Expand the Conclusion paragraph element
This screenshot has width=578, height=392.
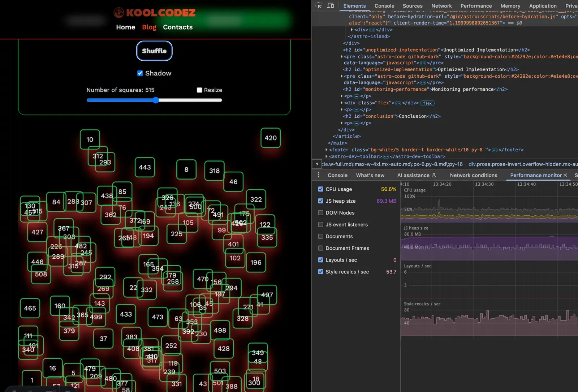[342, 123]
